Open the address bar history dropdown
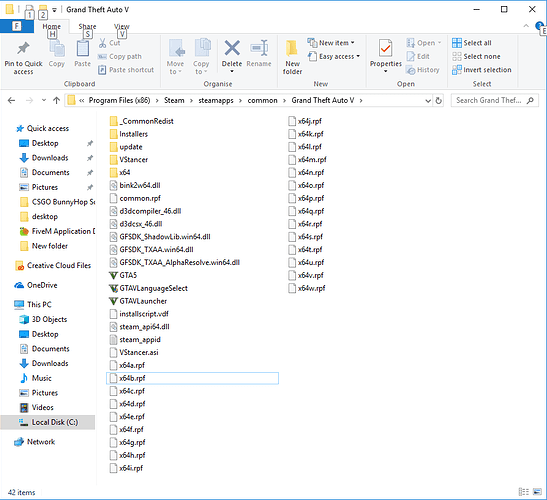The width and height of the screenshot is (547, 500). pyautogui.click(x=428, y=100)
